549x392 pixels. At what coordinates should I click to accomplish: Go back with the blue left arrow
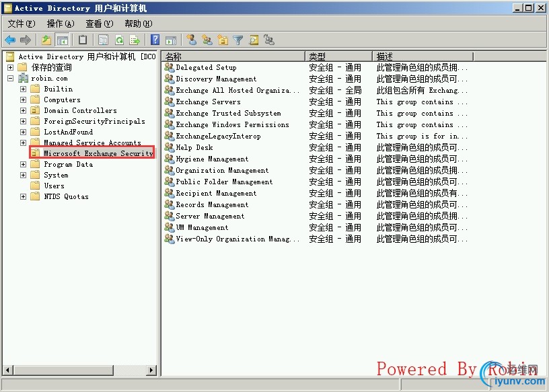coord(10,40)
